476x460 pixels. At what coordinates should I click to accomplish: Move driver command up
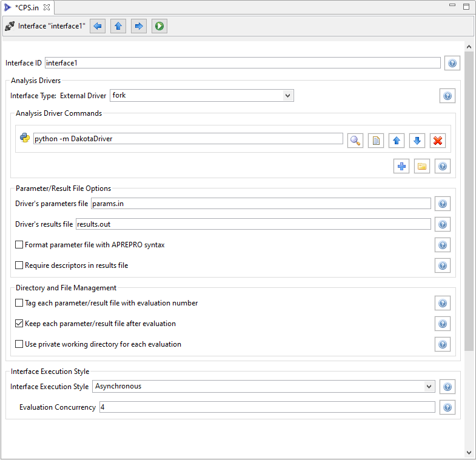397,141
